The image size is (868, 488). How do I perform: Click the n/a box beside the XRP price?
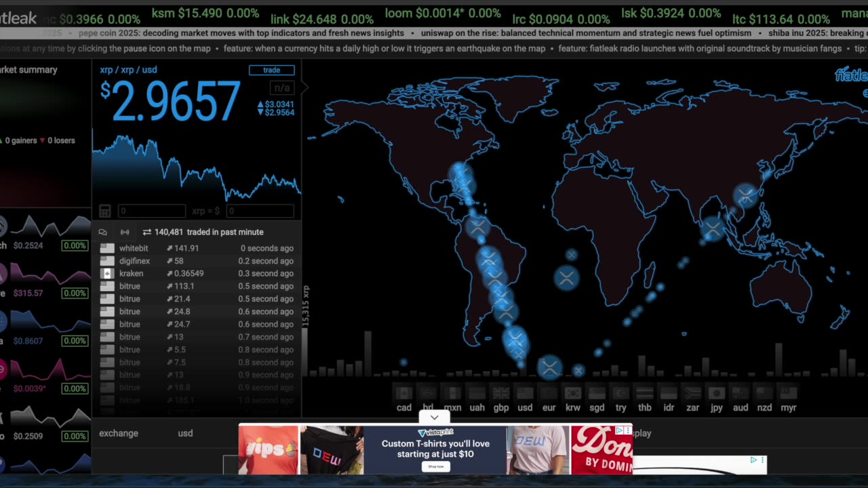pos(281,88)
